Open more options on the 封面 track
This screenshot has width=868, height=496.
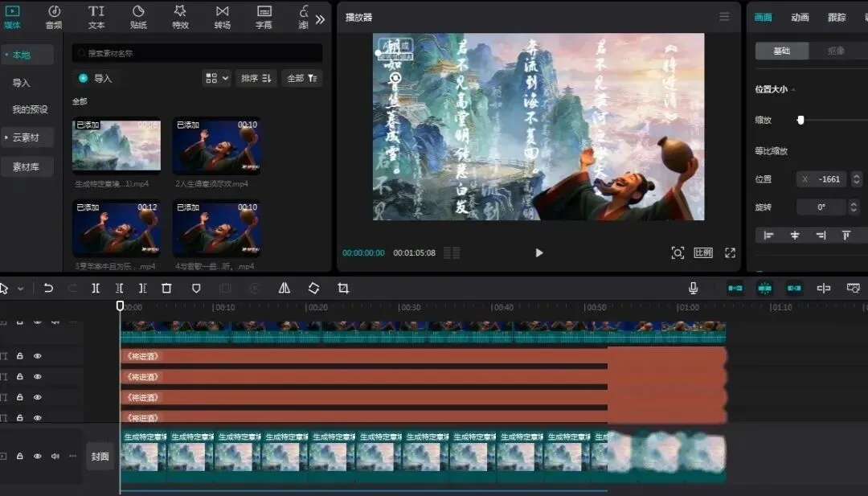pyautogui.click(x=72, y=456)
